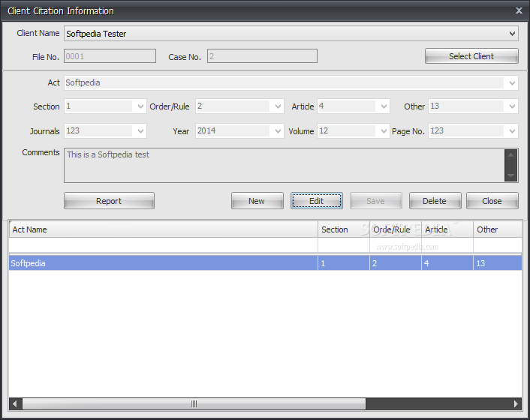Click the File No. field

pyautogui.click(x=110, y=56)
